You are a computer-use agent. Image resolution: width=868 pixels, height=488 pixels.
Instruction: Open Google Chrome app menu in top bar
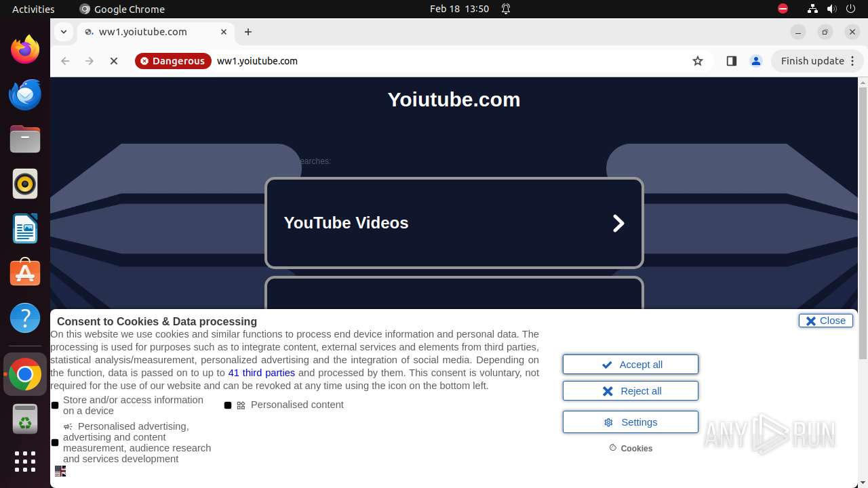[122, 9]
